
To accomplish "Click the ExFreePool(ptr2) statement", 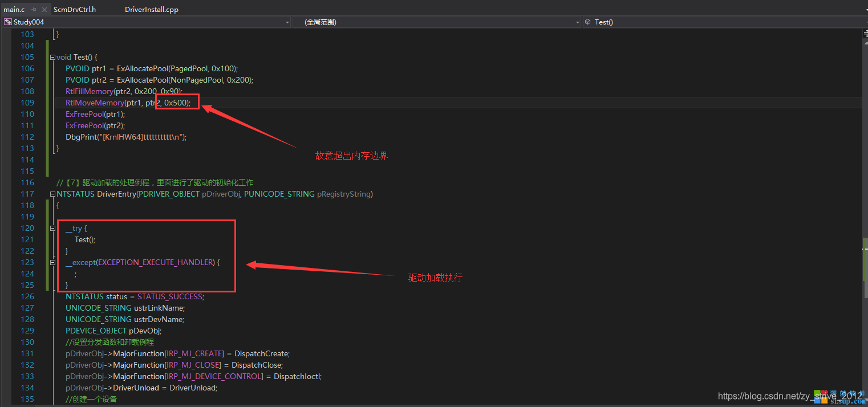I will click(x=95, y=125).
